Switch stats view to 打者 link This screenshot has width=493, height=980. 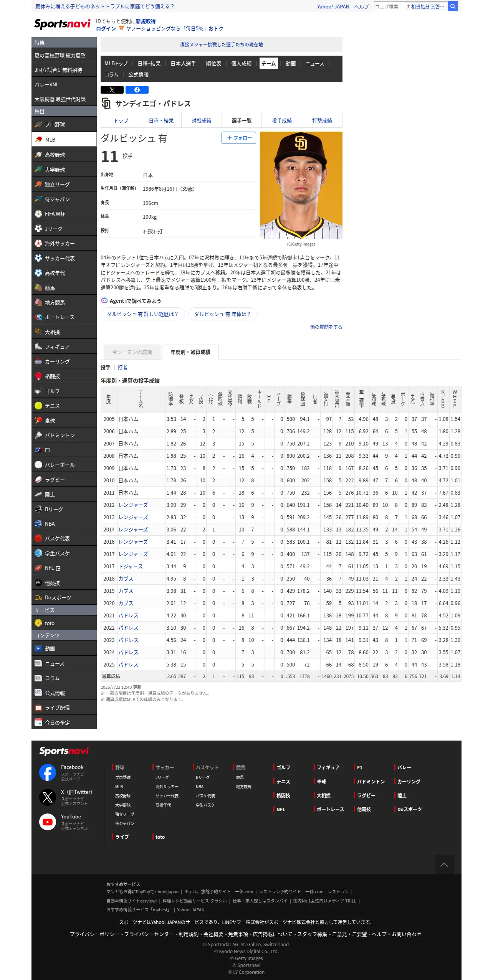[x=122, y=367]
